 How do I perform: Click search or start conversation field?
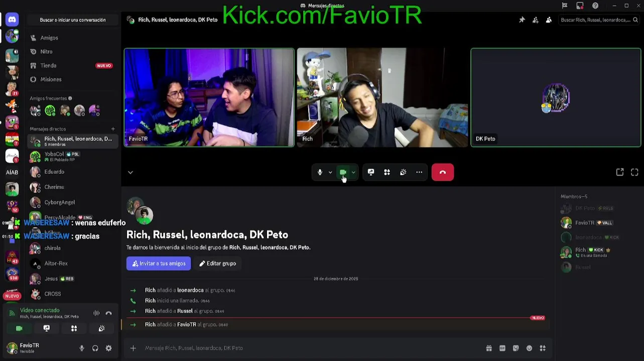coord(73,20)
